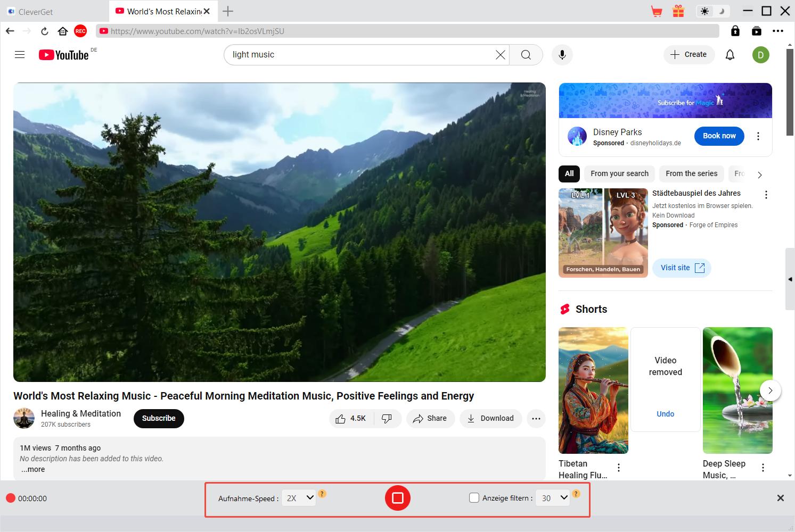
Task: Click the REC icon in the toolbar
Action: point(80,31)
